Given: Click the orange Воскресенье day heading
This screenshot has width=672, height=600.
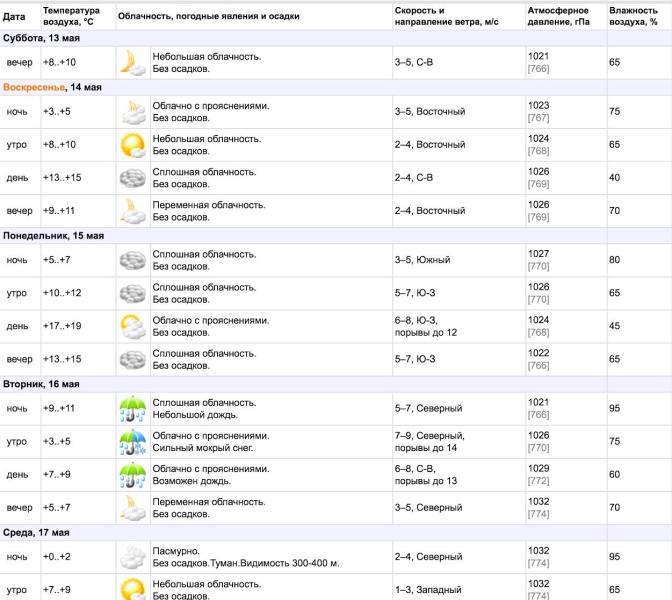Looking at the screenshot, I should tap(36, 87).
